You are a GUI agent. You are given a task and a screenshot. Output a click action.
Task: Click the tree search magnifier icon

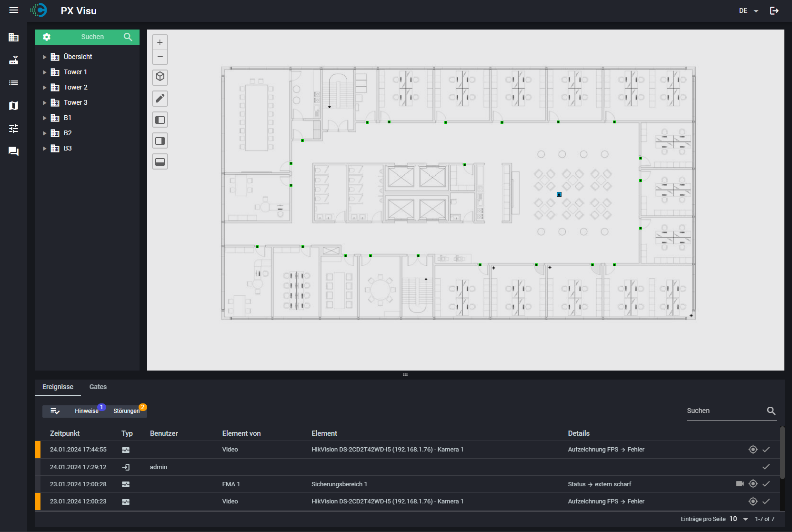click(x=128, y=37)
